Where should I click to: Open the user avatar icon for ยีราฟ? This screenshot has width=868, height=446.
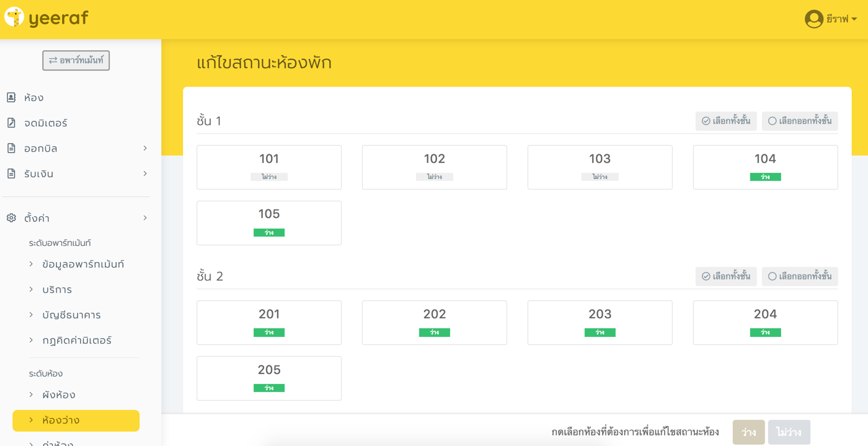(x=814, y=19)
